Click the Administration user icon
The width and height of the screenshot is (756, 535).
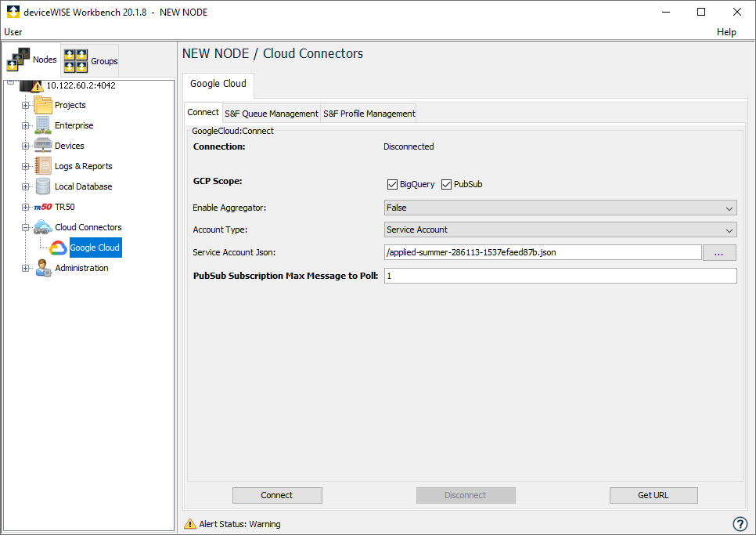[x=43, y=268]
